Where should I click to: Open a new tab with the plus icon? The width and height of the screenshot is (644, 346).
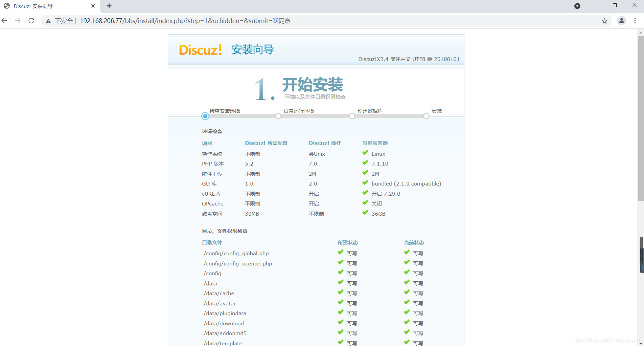(109, 6)
